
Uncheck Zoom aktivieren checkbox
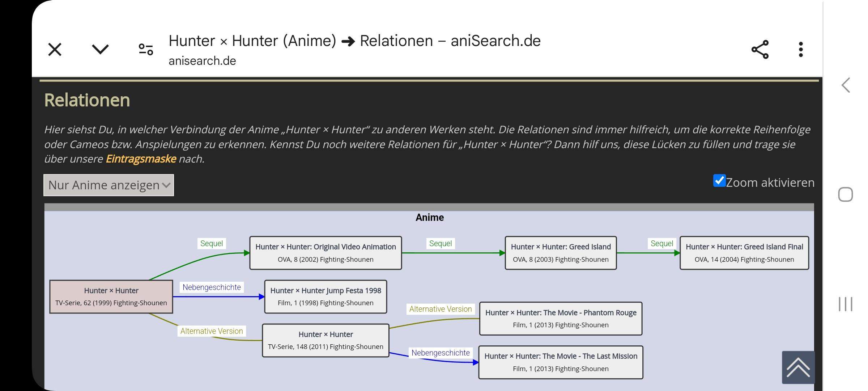[719, 181]
